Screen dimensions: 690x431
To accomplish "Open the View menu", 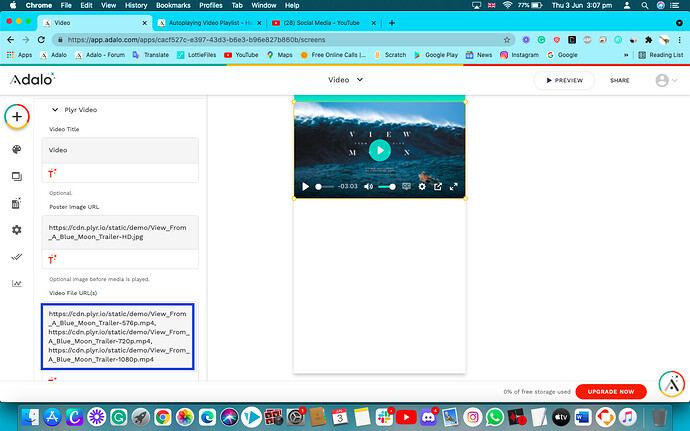I will [x=108, y=5].
